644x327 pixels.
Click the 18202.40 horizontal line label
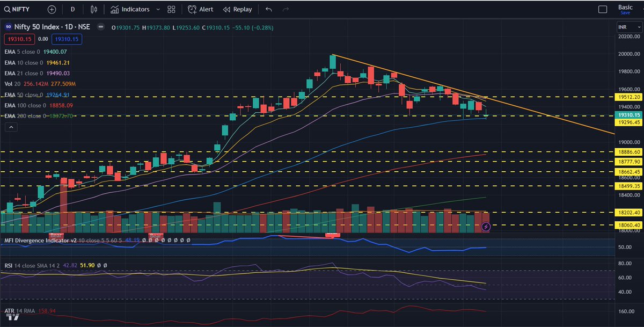coord(630,213)
